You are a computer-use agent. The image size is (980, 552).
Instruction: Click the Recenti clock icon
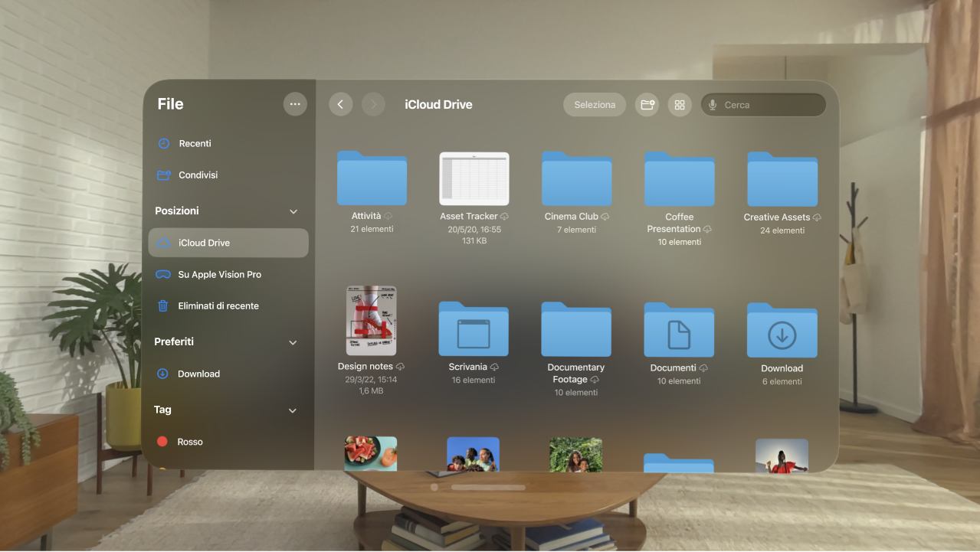click(x=163, y=143)
